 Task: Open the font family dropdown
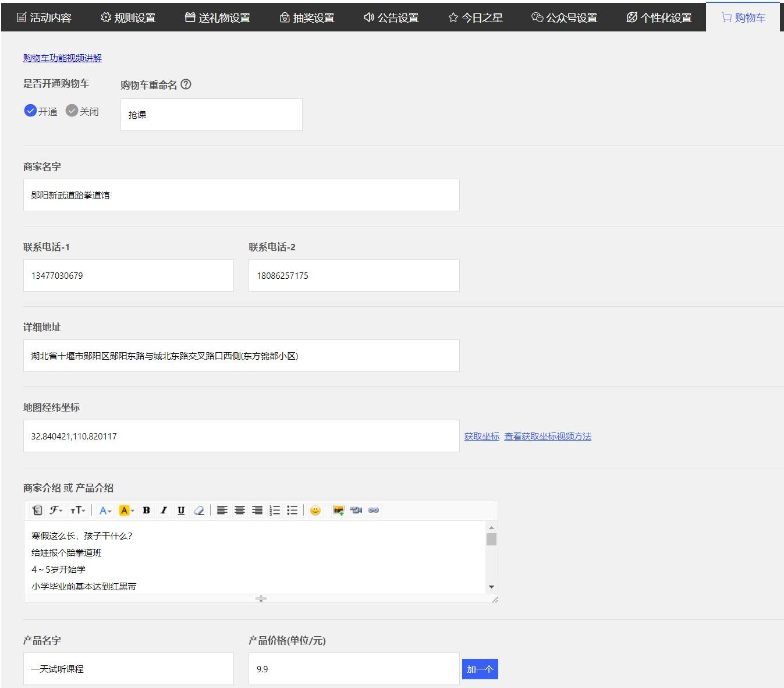tap(56, 510)
